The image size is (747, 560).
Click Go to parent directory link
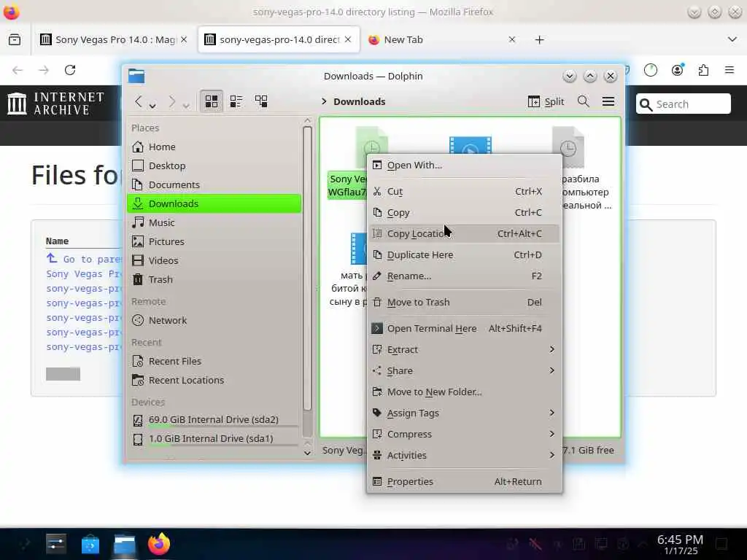(x=83, y=259)
